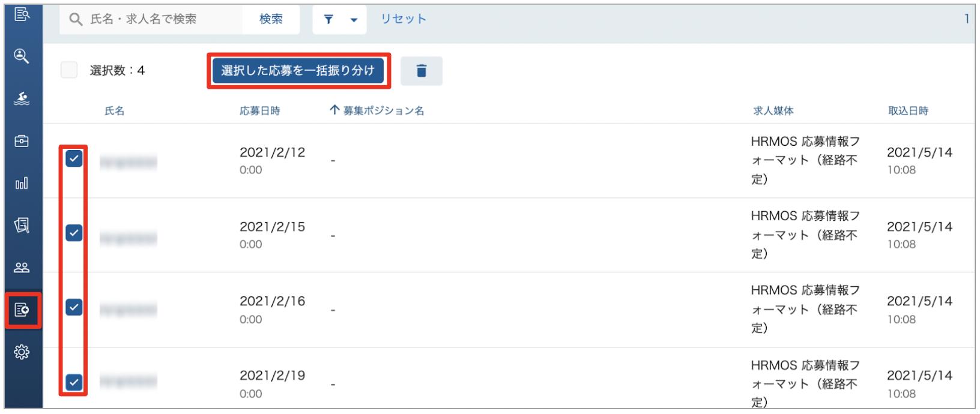980x414 pixels.
Task: Open the candidate search magnifier sidebar icon
Action: [x=22, y=56]
